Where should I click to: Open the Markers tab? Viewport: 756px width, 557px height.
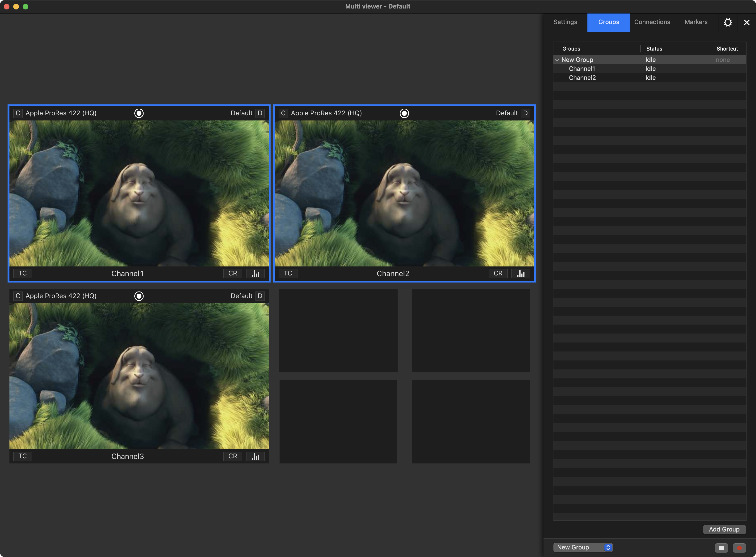(x=696, y=22)
